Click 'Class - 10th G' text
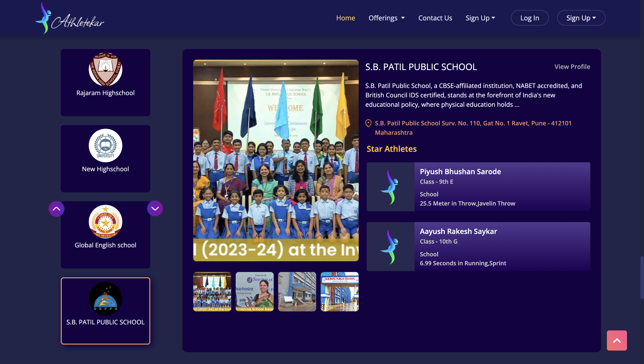Screen dimensions: 644x364 [x=439, y=242]
